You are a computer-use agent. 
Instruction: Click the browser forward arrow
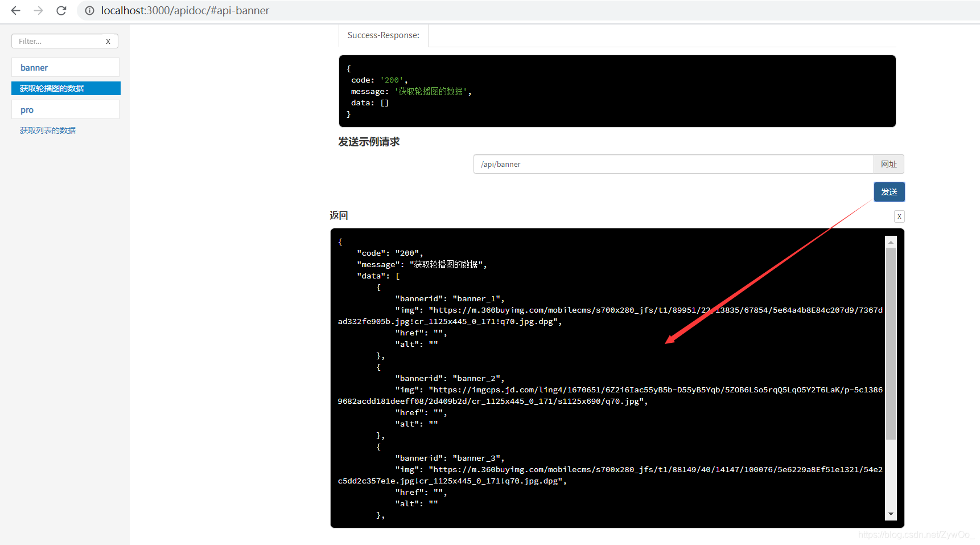point(38,10)
